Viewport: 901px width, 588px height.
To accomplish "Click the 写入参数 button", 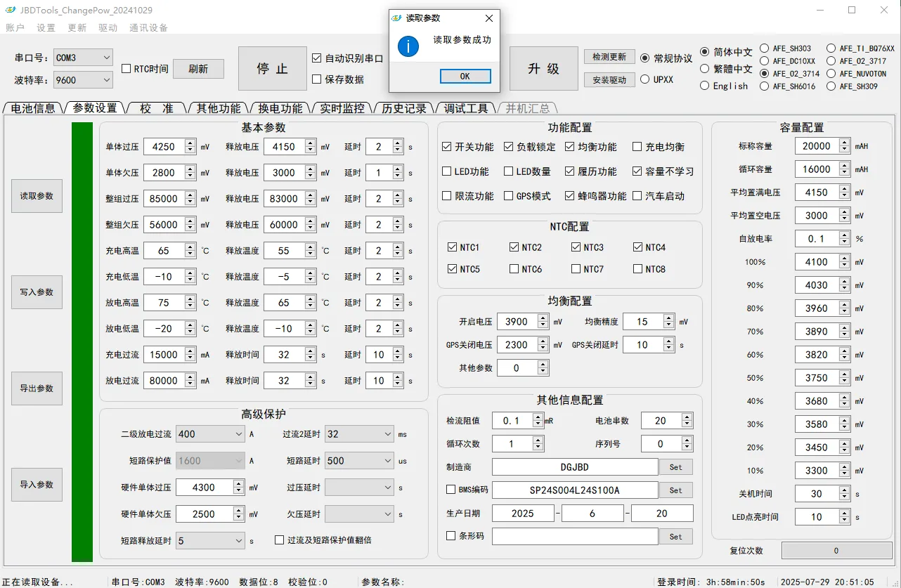I will click(x=37, y=292).
